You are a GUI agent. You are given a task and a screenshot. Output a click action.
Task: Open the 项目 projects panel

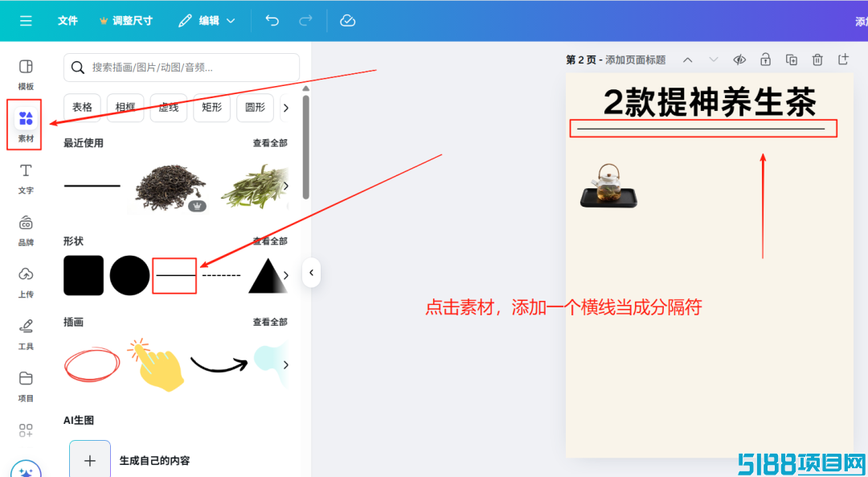coord(26,387)
